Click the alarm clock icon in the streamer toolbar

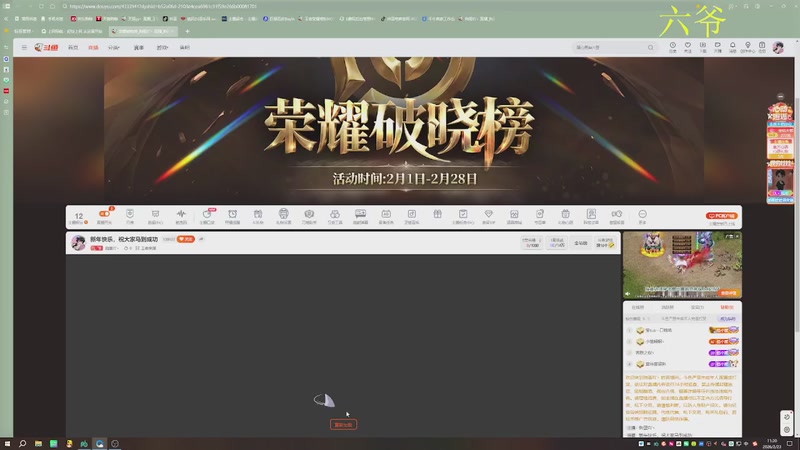point(232,216)
